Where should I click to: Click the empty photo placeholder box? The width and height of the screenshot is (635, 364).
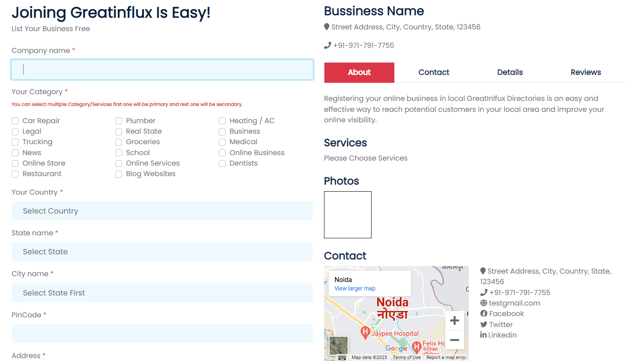click(x=348, y=215)
